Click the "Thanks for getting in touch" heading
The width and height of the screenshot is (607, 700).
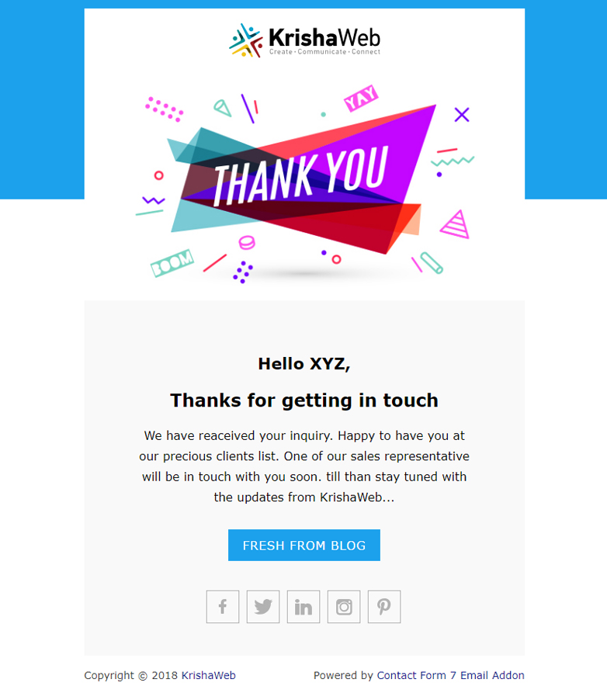click(304, 400)
